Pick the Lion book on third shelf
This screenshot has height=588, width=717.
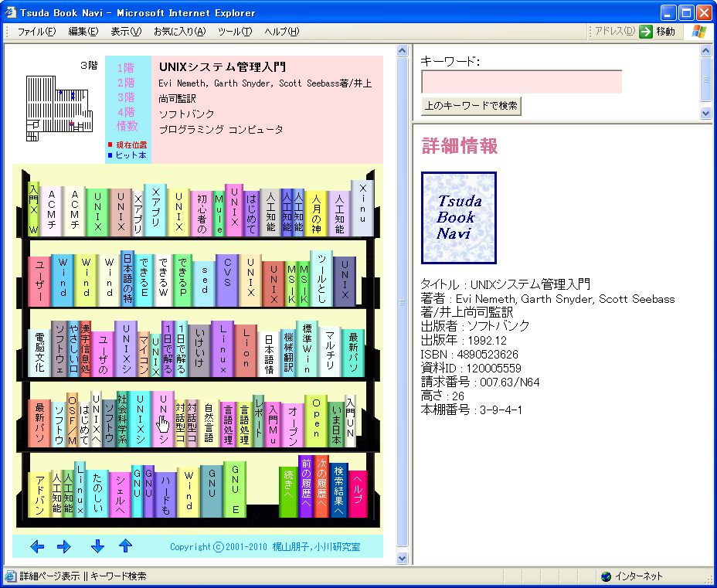point(246,351)
